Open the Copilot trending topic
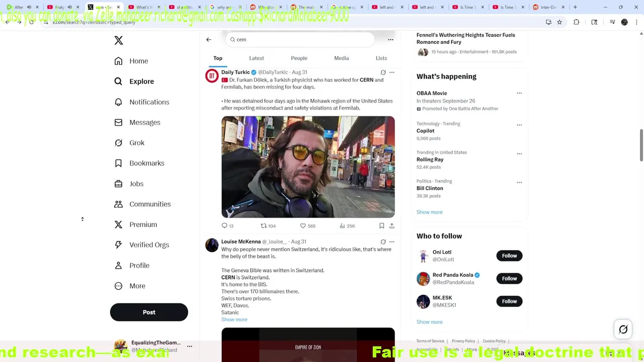 click(x=425, y=131)
